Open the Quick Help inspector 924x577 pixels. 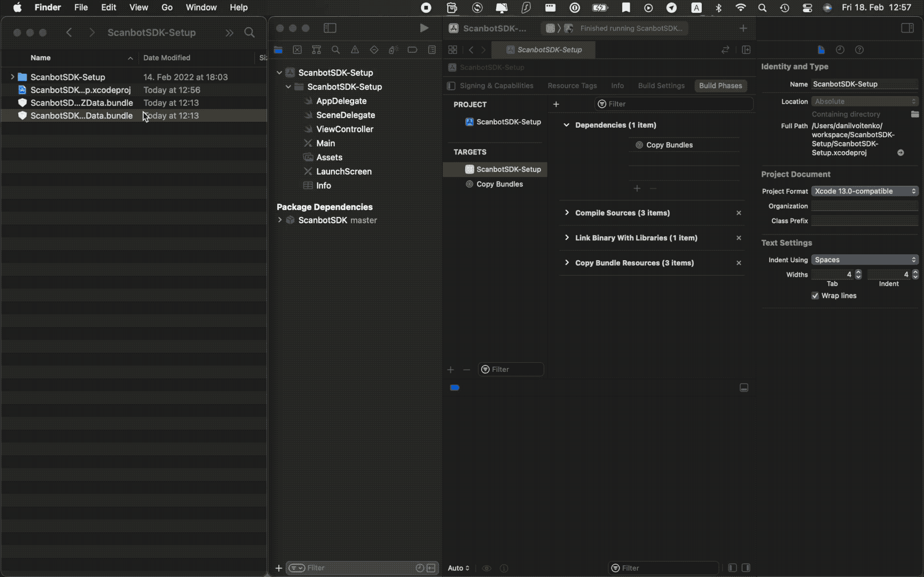tap(859, 50)
